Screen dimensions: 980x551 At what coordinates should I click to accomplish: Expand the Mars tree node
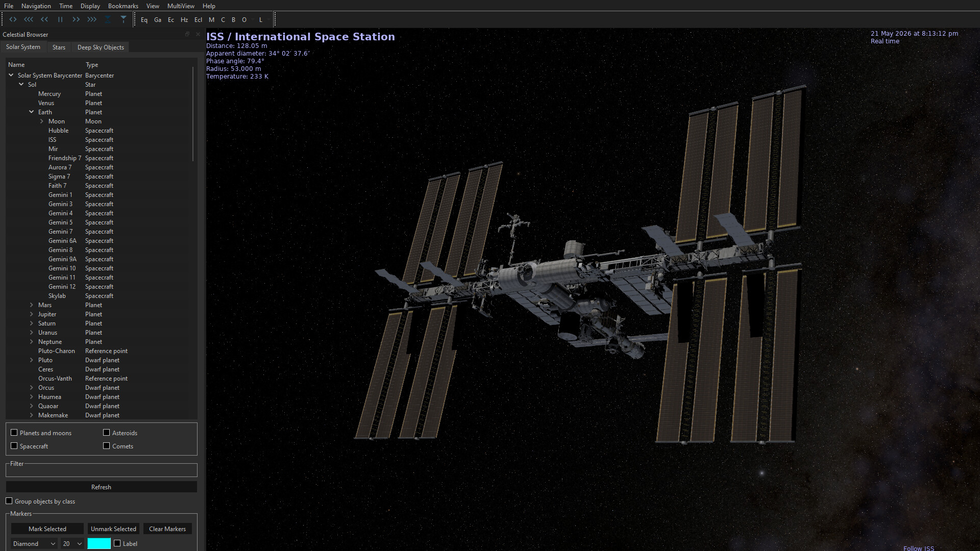point(32,305)
